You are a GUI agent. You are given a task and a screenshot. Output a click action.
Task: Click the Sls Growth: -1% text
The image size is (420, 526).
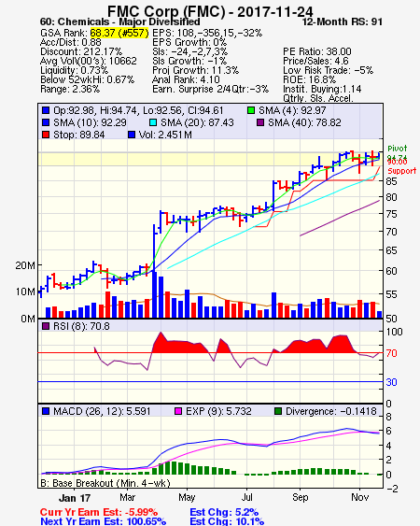click(189, 61)
